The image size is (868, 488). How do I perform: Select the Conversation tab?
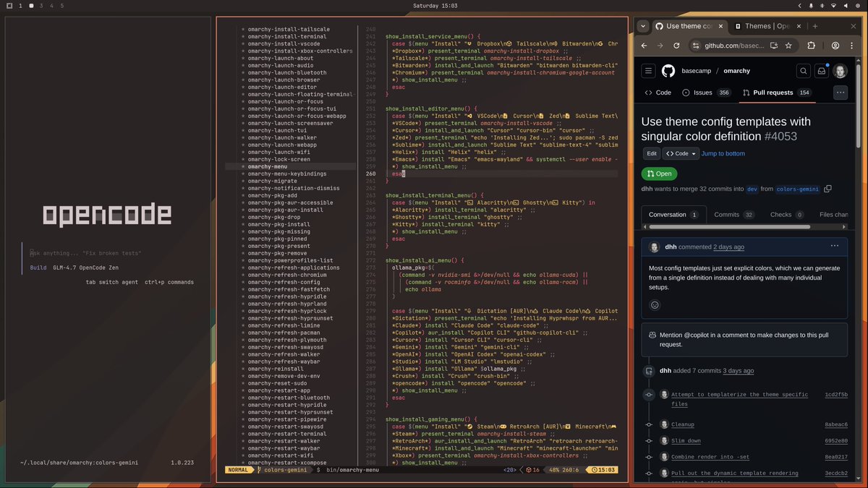[x=673, y=215]
